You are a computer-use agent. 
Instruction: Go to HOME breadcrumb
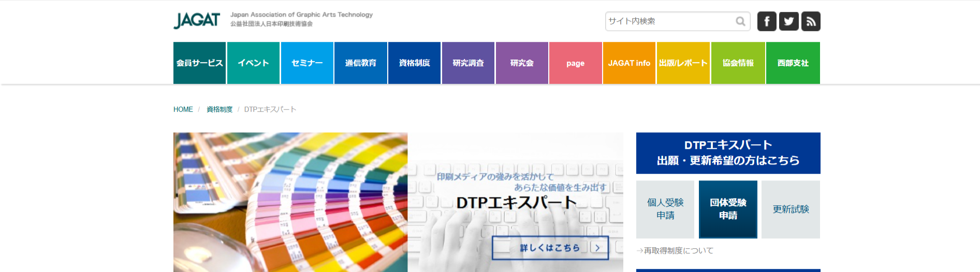pos(183,110)
